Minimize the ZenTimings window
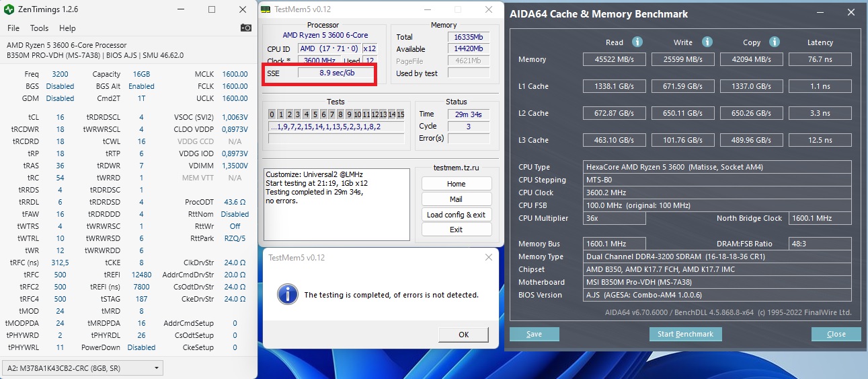Image resolution: width=868 pixels, height=379 pixels. pos(181,9)
